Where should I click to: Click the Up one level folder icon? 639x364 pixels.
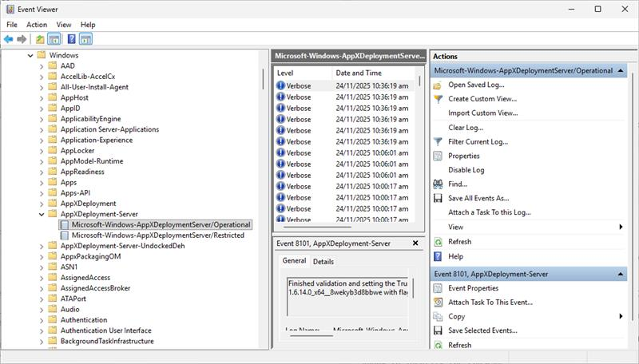pyautogui.click(x=40, y=39)
